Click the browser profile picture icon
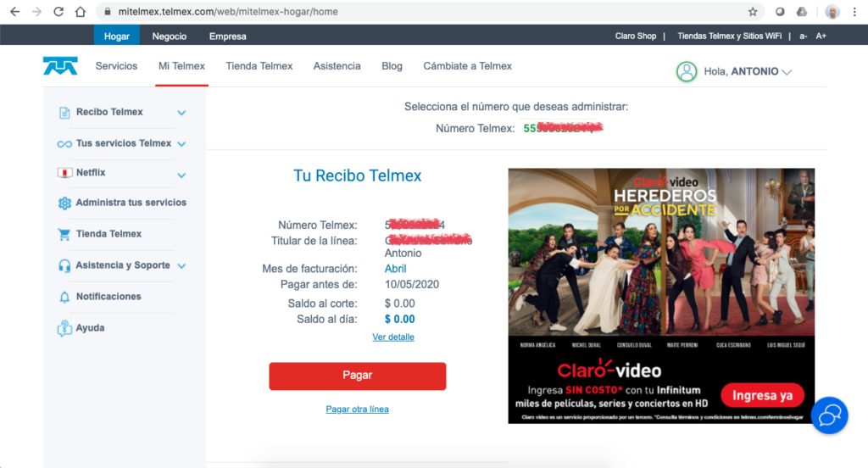Viewport: 868px width, 468px height. (832, 12)
